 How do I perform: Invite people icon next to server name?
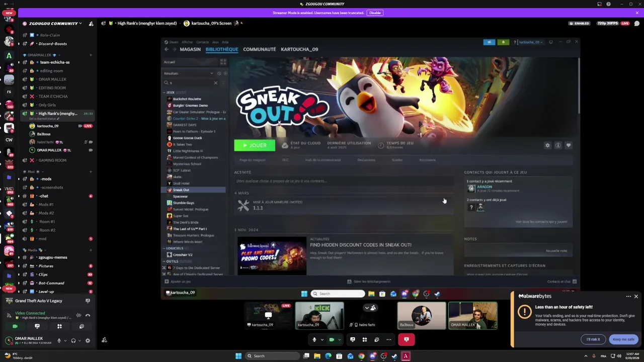click(x=91, y=24)
